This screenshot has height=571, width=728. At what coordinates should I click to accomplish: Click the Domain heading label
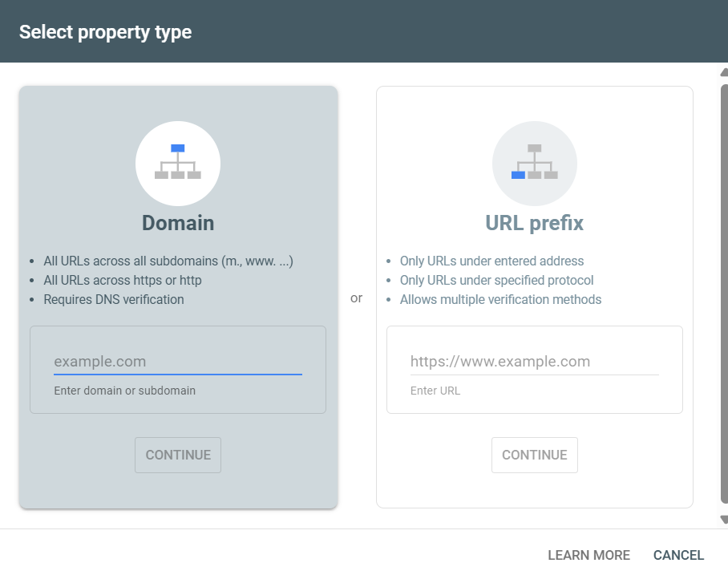pos(177,223)
